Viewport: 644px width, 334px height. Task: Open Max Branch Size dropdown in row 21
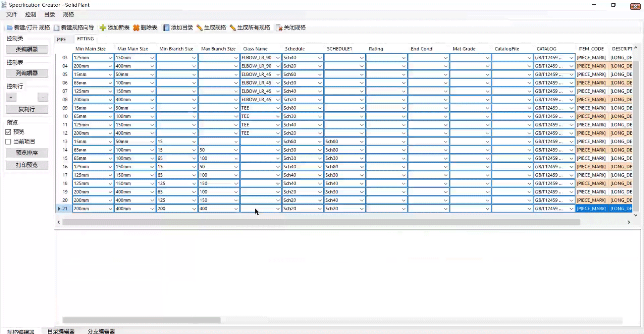pos(236,209)
